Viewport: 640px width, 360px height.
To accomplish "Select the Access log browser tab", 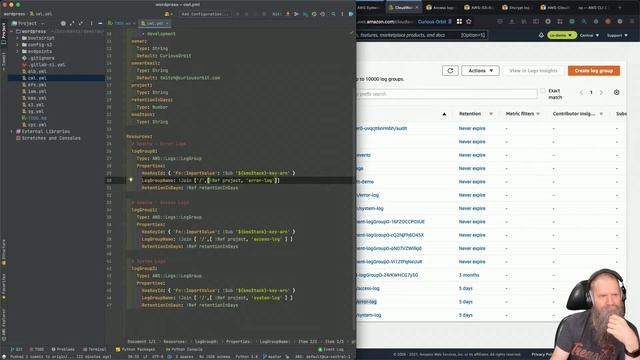I will [440, 7].
